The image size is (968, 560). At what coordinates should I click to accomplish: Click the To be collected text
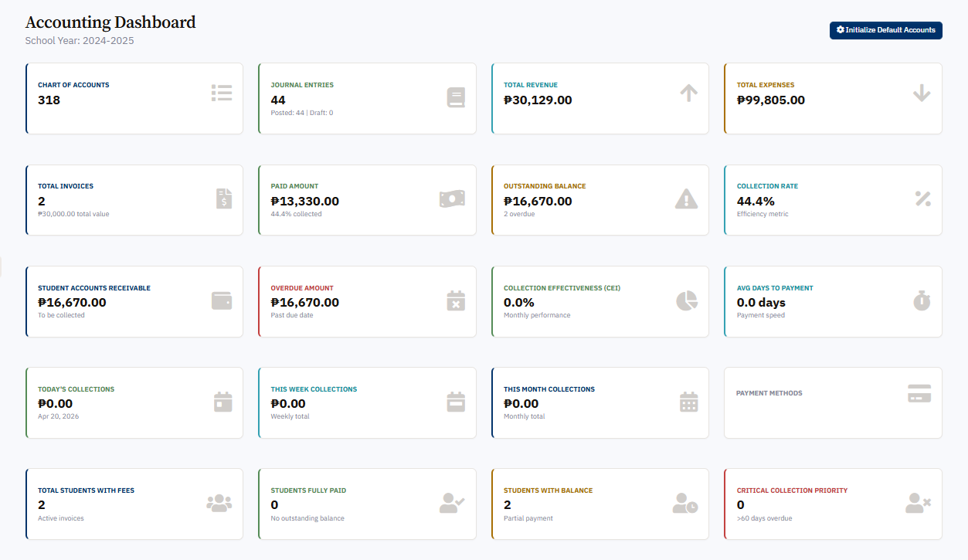pyautogui.click(x=61, y=315)
